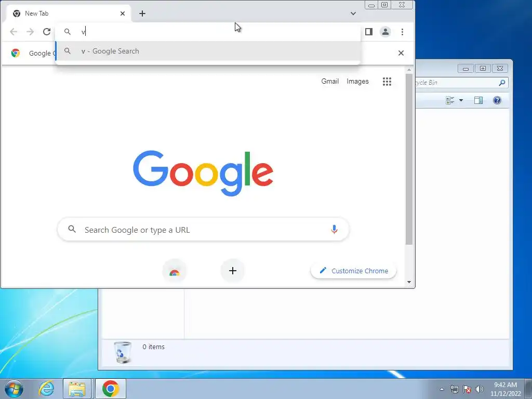Close the New Tab tab
The image size is (532, 399).
(x=123, y=14)
